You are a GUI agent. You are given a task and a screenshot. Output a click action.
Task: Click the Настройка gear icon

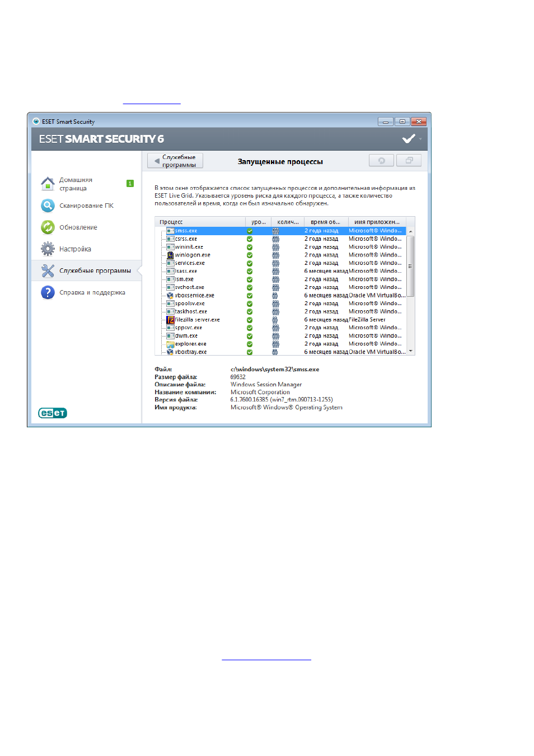coord(48,249)
